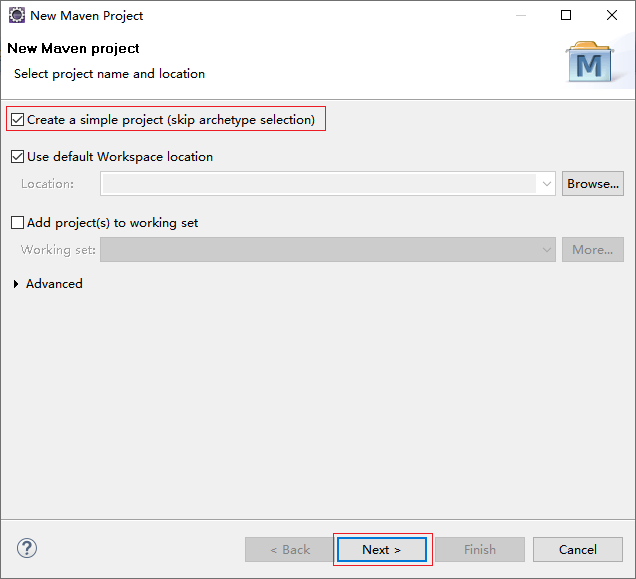Close the New Maven Project dialog
636x579 pixels.
tap(612, 15)
